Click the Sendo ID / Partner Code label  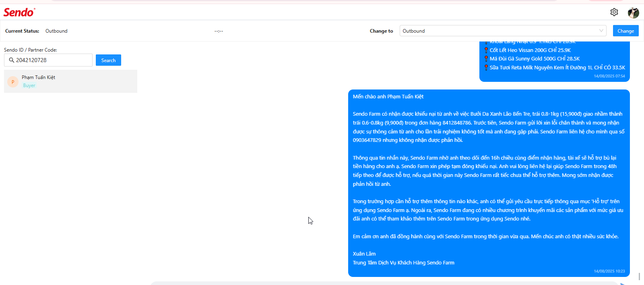[31, 50]
